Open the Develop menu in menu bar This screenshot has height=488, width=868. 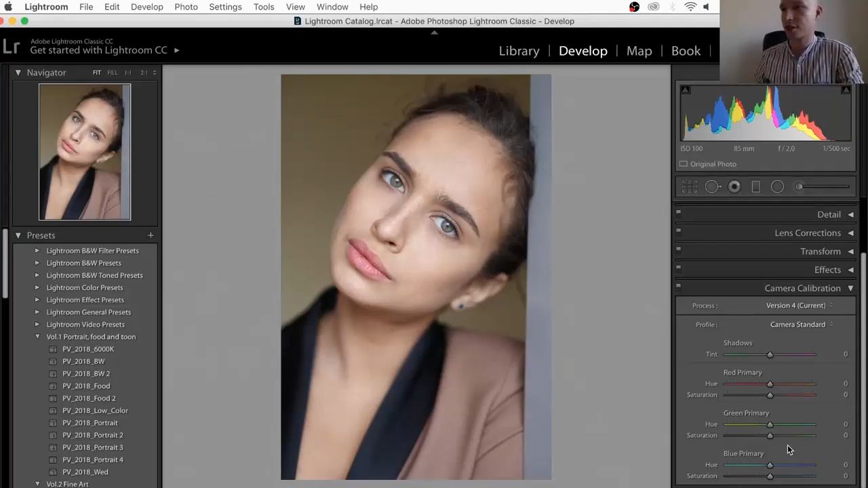[146, 7]
